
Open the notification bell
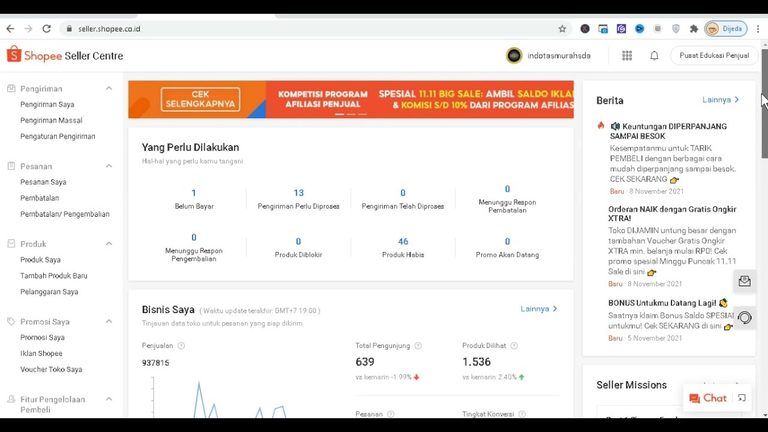[x=654, y=56]
